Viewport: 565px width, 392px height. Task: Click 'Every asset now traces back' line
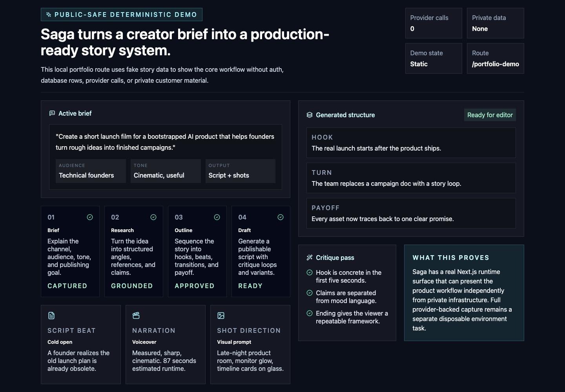tap(383, 219)
